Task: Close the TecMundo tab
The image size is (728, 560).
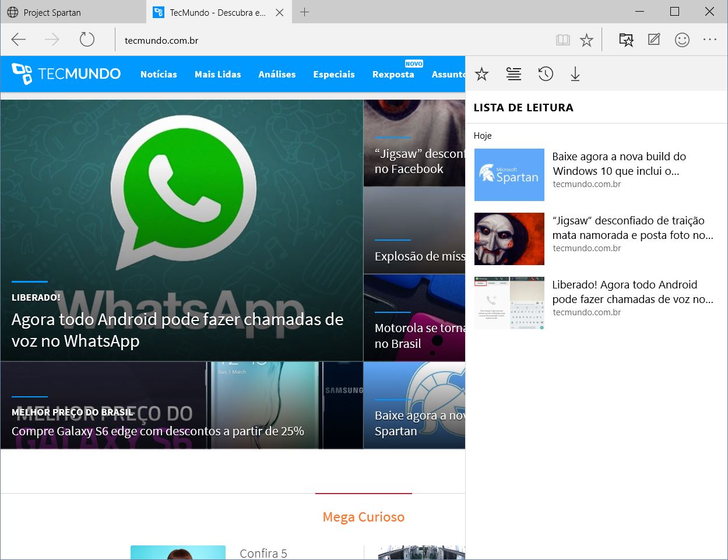Action: tap(280, 12)
